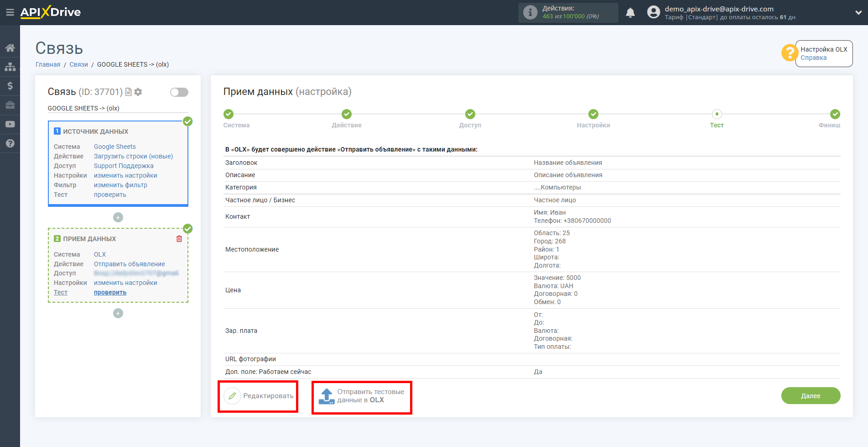Click the upload tray icon

click(327, 396)
